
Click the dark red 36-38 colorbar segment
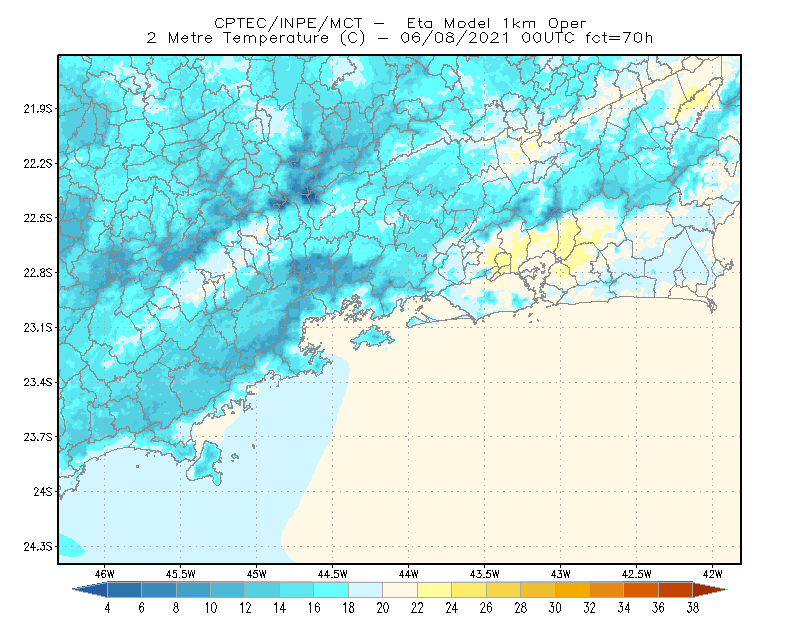tap(676, 590)
